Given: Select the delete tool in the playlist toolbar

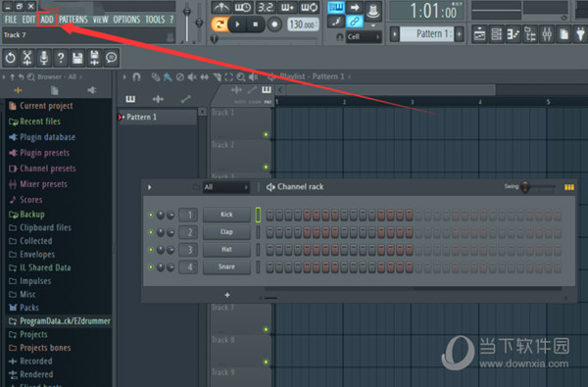Looking at the screenshot, I should (x=180, y=76).
